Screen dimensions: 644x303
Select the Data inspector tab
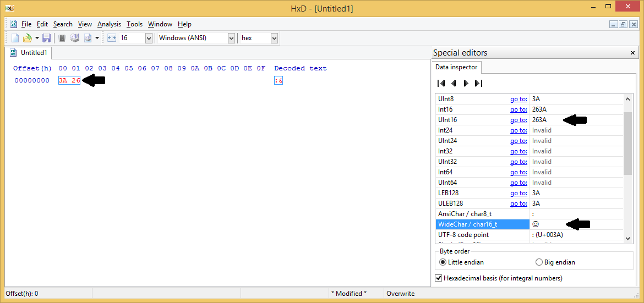(457, 67)
